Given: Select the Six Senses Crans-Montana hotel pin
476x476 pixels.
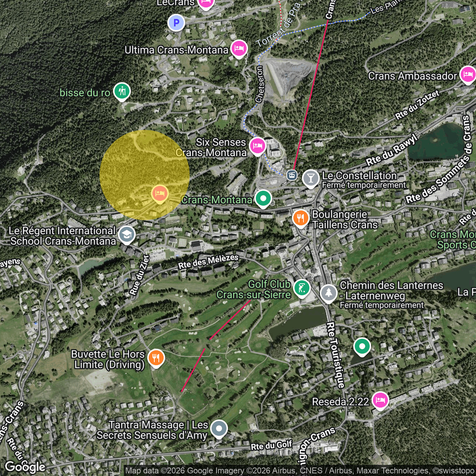Looking at the screenshot, I should click(257, 146).
